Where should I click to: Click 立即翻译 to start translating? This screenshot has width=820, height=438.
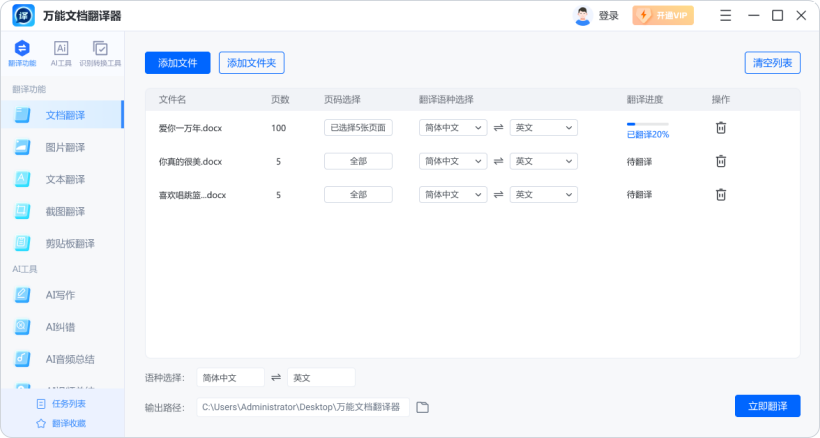[767, 406]
